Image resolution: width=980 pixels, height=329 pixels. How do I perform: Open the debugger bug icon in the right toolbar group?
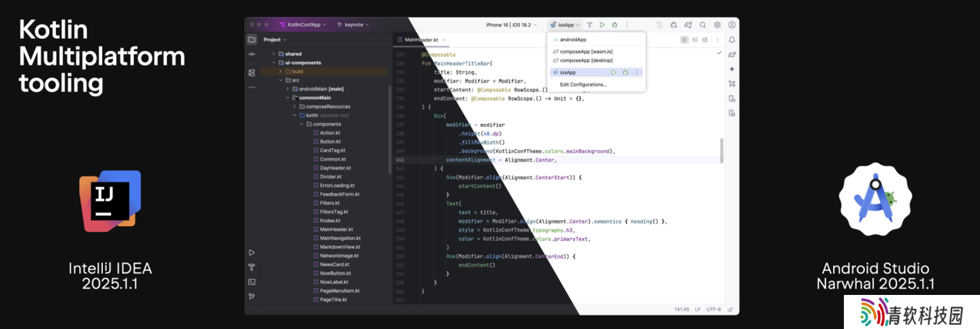click(674, 25)
